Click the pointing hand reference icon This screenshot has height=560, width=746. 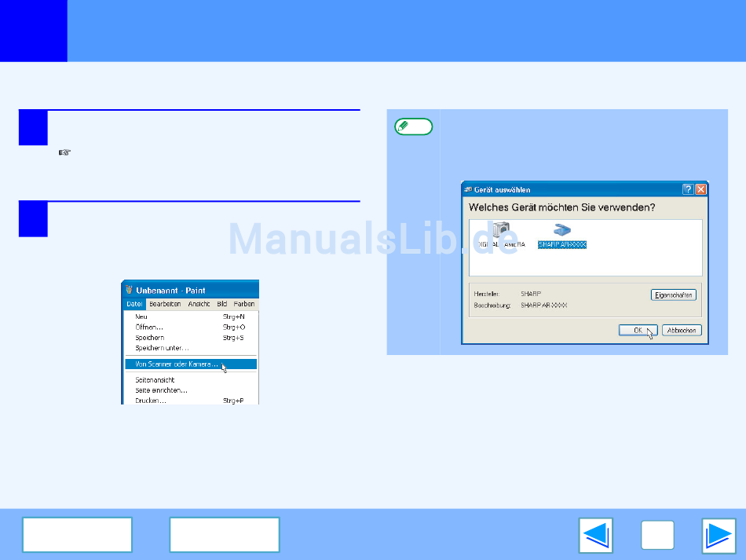click(66, 152)
